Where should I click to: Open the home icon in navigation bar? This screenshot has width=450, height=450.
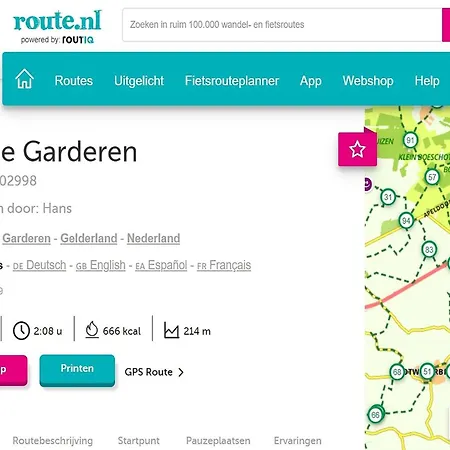click(x=24, y=79)
